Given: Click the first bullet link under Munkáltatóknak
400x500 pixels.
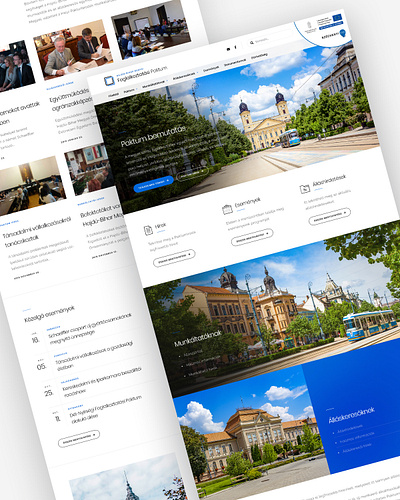Looking at the screenshot, I should tap(194, 352).
